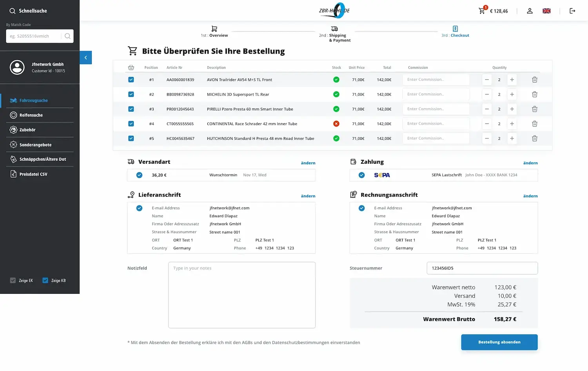This screenshot has height=371, width=588.
Task: Click the Warenwert Brutto total 158,27 €
Action: (505, 319)
